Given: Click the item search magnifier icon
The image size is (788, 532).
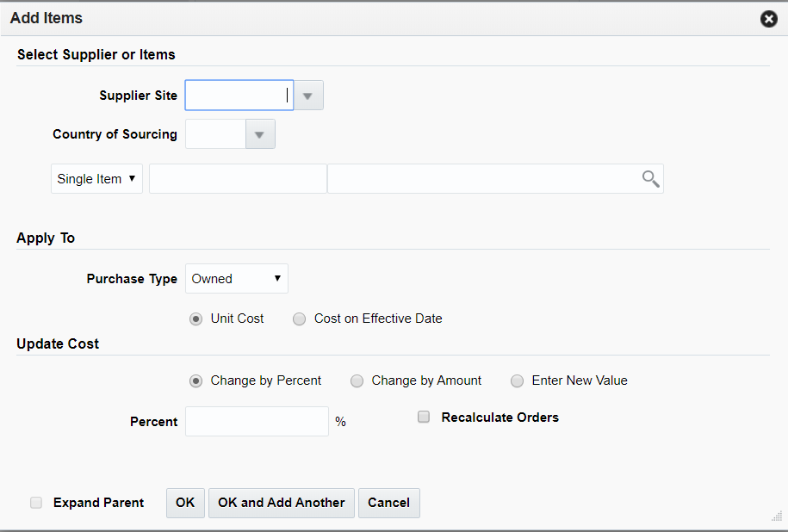Looking at the screenshot, I should point(650,178).
